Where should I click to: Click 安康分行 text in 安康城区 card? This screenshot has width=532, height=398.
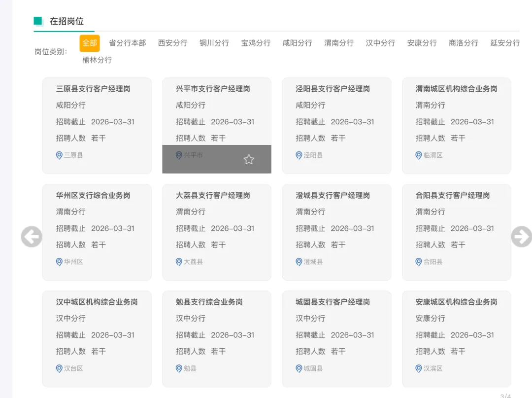[x=430, y=319]
